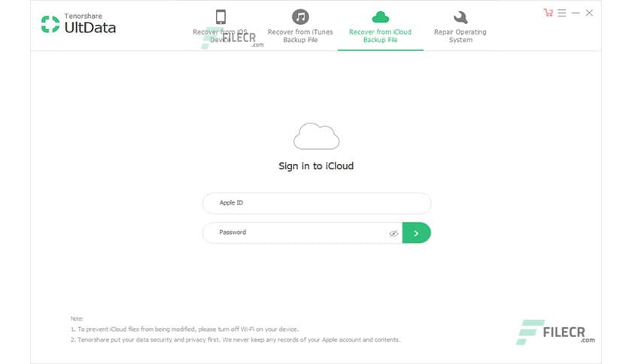
Task: Switch to Recover from iTunes Backup File tab
Action: coord(300,27)
